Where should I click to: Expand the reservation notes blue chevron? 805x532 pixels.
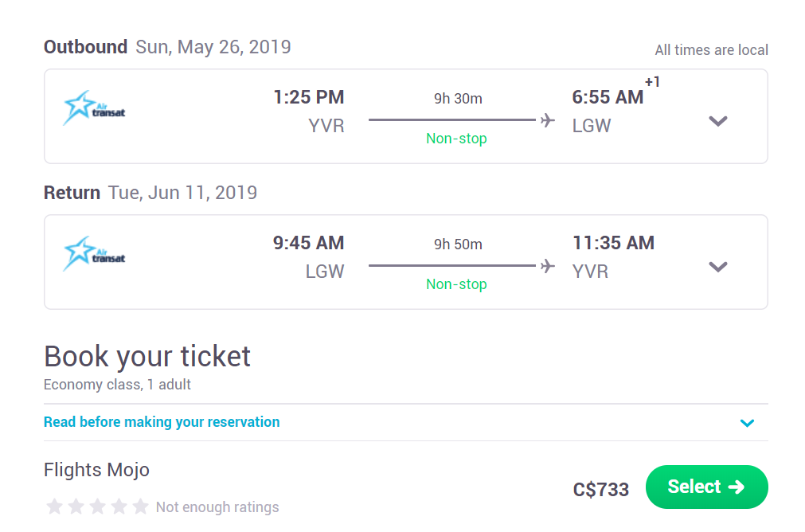(x=747, y=423)
